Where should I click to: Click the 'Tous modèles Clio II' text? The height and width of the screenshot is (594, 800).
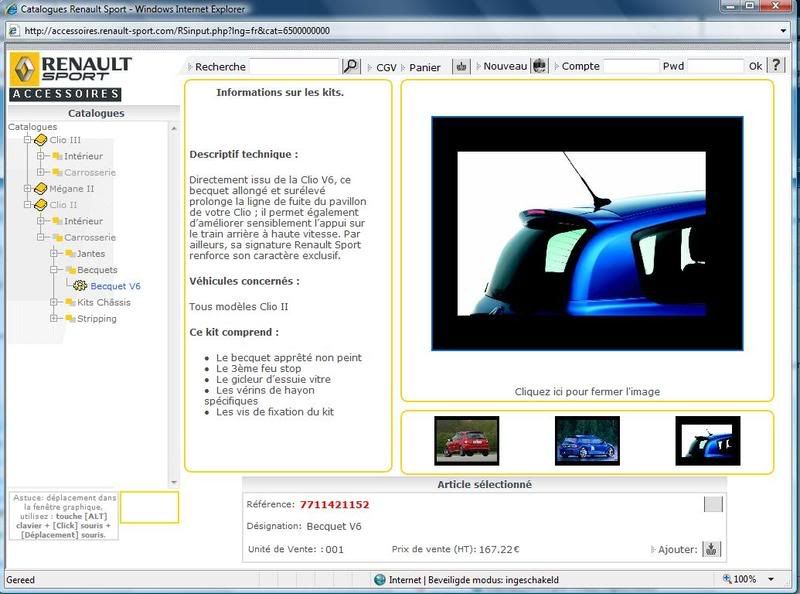(x=238, y=307)
